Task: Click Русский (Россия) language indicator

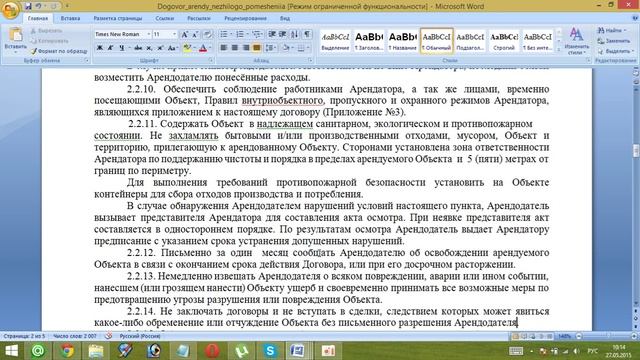Action: pos(140,336)
